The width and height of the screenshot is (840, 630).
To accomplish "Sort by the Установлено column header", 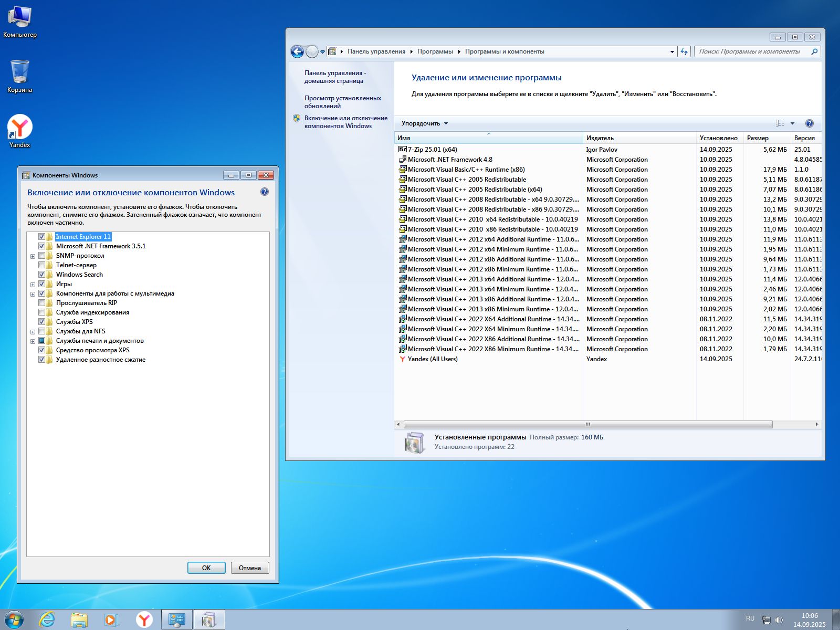I will [720, 138].
